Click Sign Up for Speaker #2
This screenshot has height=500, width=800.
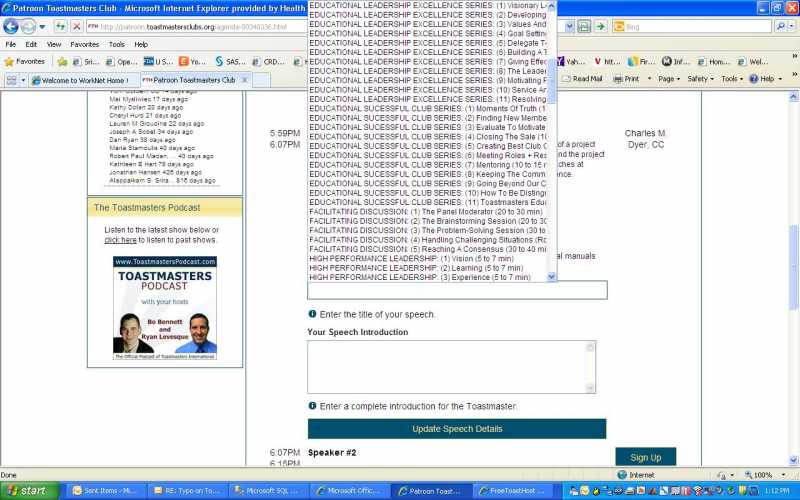[645, 457]
